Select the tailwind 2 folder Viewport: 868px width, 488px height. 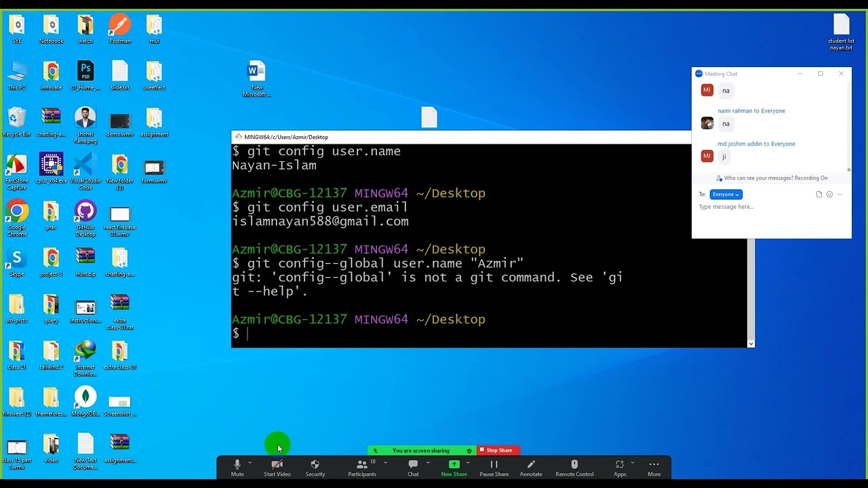point(52,355)
